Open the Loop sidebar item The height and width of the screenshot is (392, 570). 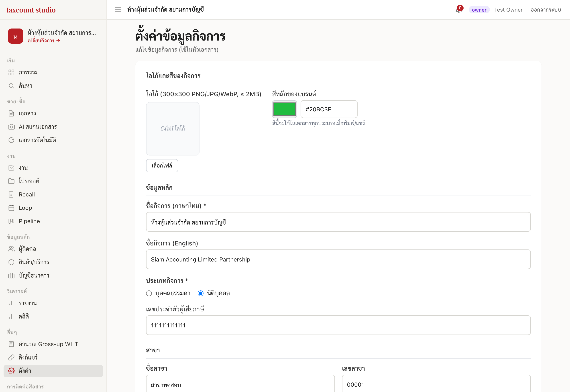[53, 208]
